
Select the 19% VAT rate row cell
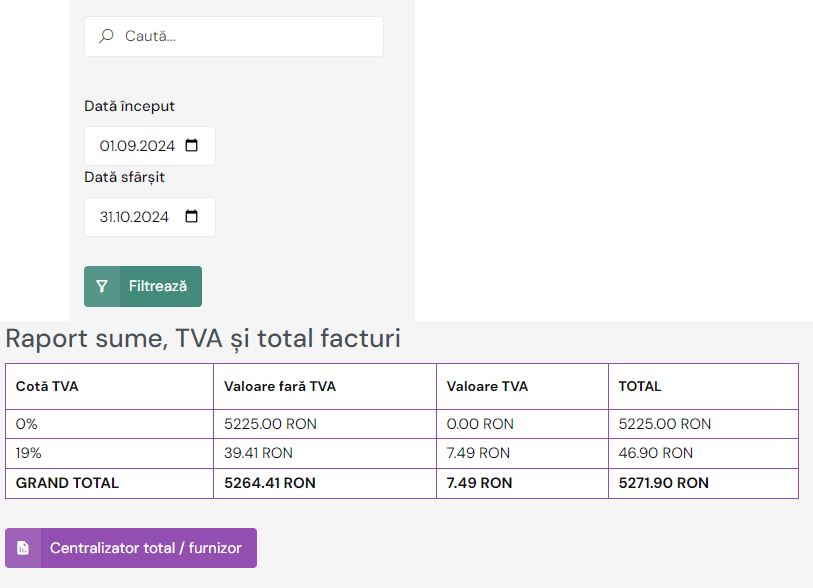29,453
